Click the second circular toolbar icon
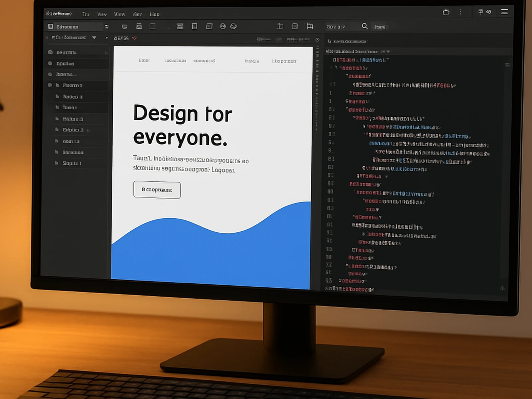532x399 pixels. point(233,26)
